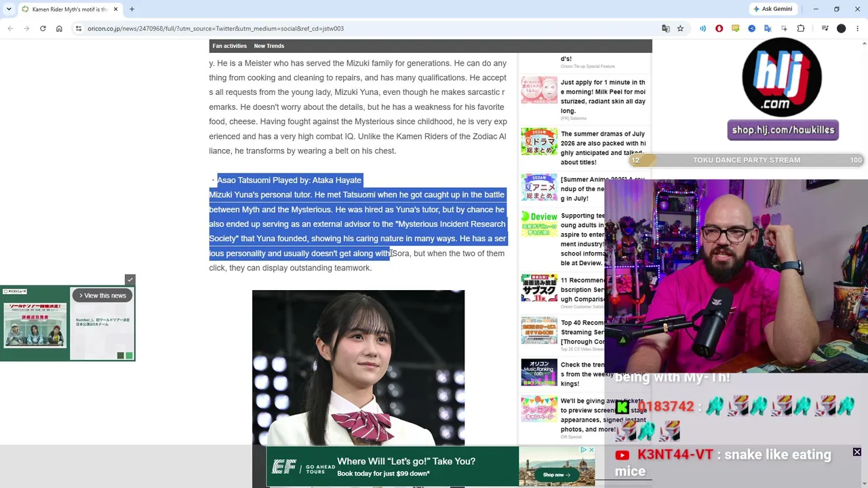Open the 2026 summer drama thumbnail

pos(539,142)
